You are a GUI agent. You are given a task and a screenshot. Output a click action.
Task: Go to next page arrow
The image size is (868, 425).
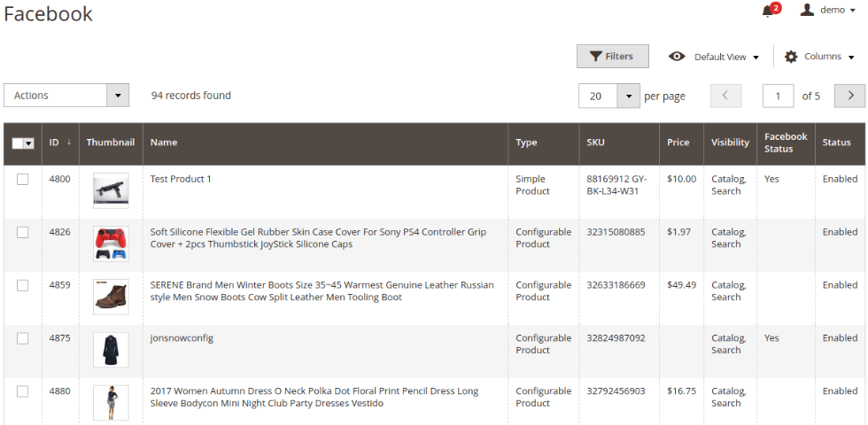[850, 96]
